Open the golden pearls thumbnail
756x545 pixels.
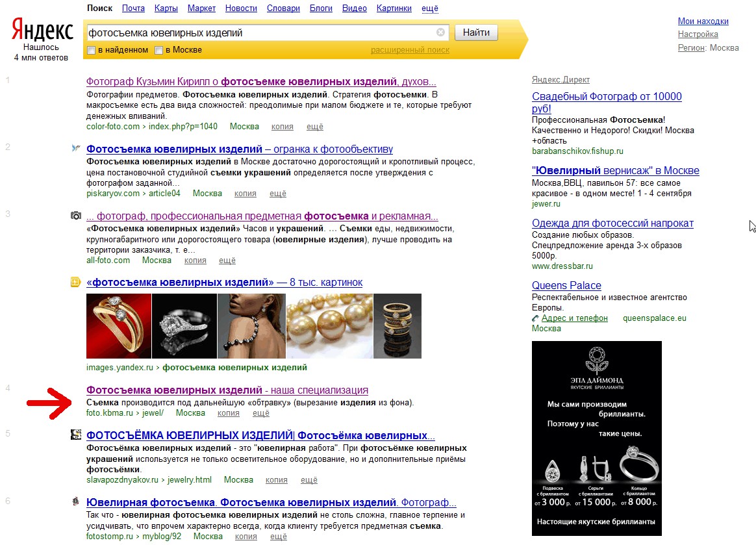click(x=329, y=326)
